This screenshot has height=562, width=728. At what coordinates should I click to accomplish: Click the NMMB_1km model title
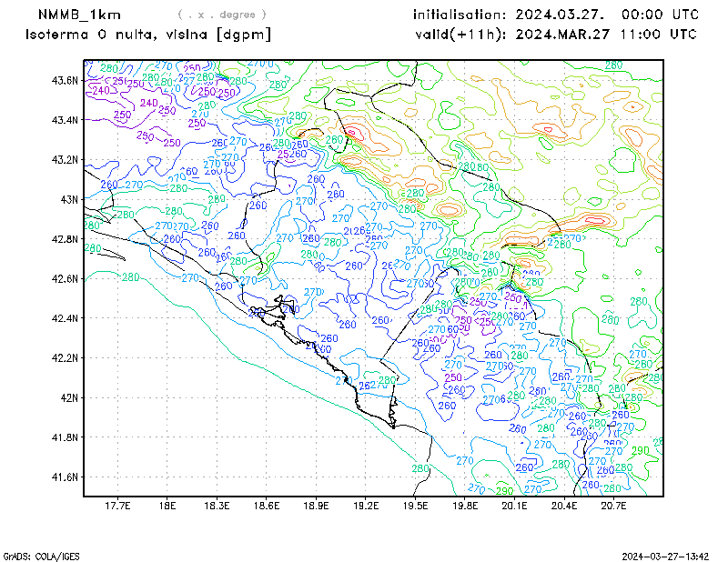(79, 15)
